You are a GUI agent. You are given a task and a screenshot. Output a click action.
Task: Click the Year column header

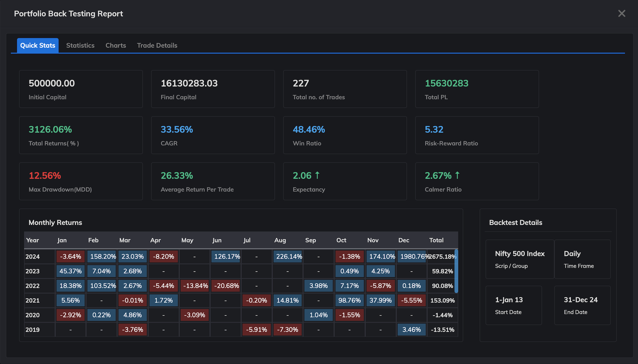pos(32,240)
